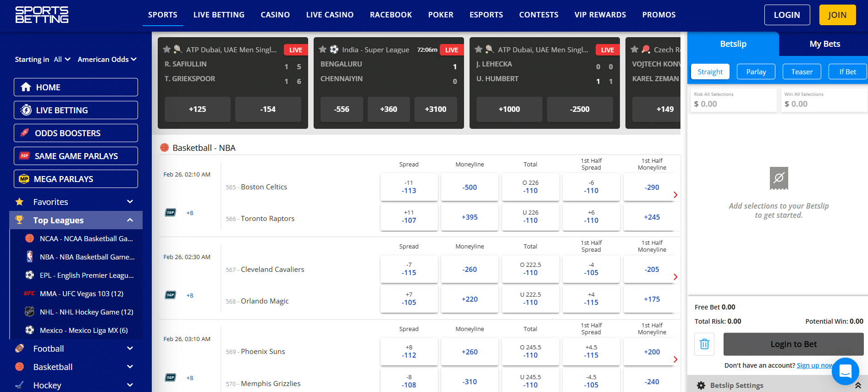Open more bets arrow for Cavaliers game
Image resolution: width=868 pixels, height=392 pixels.
click(675, 277)
